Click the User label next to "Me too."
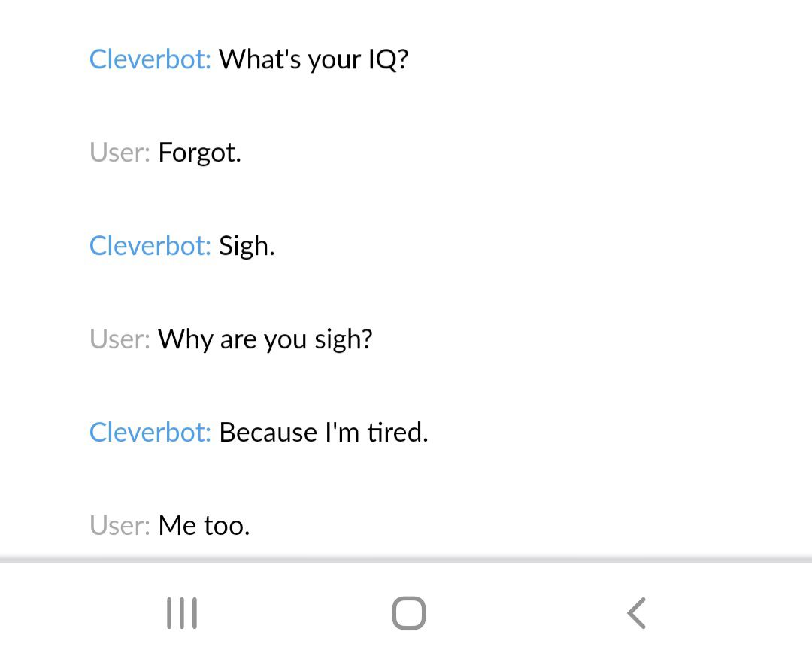 pos(120,526)
